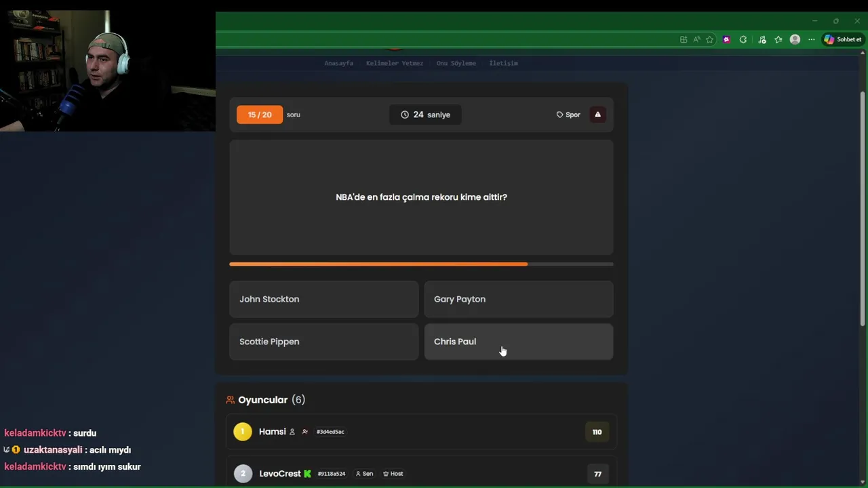The height and width of the screenshot is (488, 868).
Task: Click the Sen tag on LevoCrest
Action: pos(365,474)
